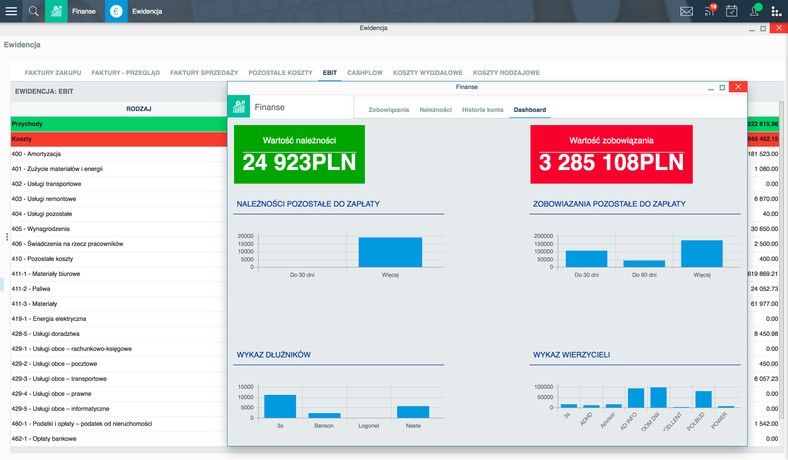
Task: Click the Neste bar in Wykaz dłużników
Action: click(413, 412)
